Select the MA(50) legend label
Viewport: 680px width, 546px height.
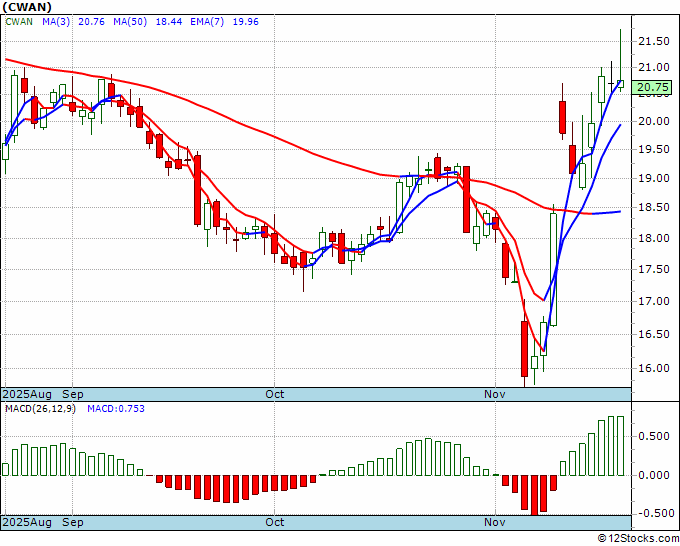click(x=130, y=21)
